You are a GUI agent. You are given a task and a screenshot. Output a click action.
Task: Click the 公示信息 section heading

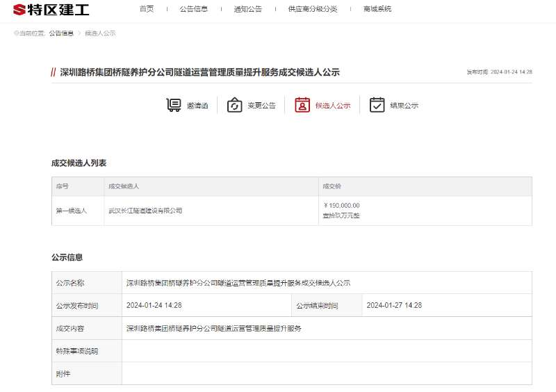67,257
